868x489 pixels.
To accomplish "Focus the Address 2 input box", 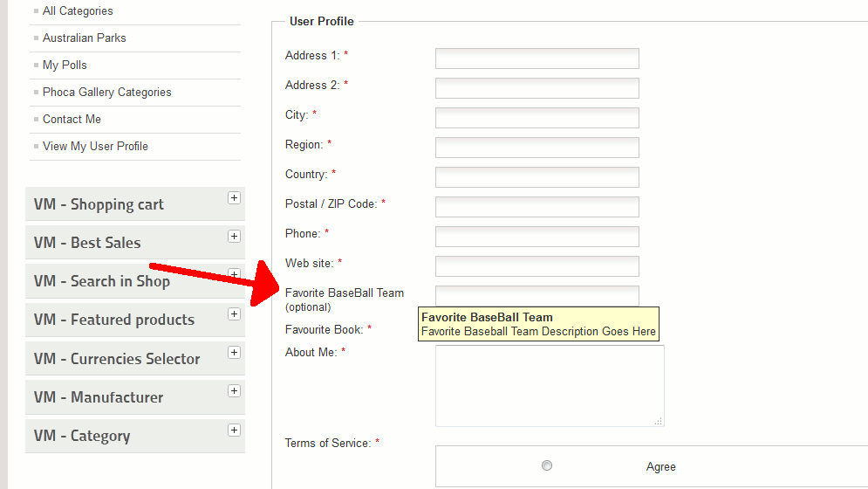I will pos(537,88).
